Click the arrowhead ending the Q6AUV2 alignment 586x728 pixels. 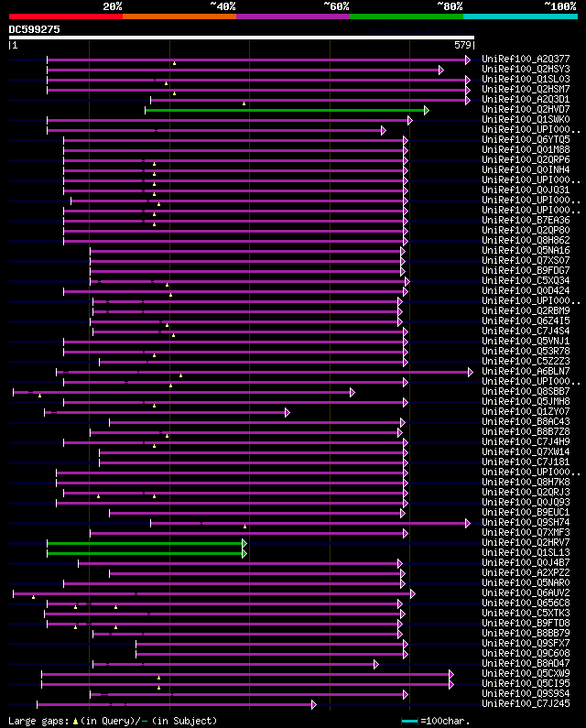(413, 593)
